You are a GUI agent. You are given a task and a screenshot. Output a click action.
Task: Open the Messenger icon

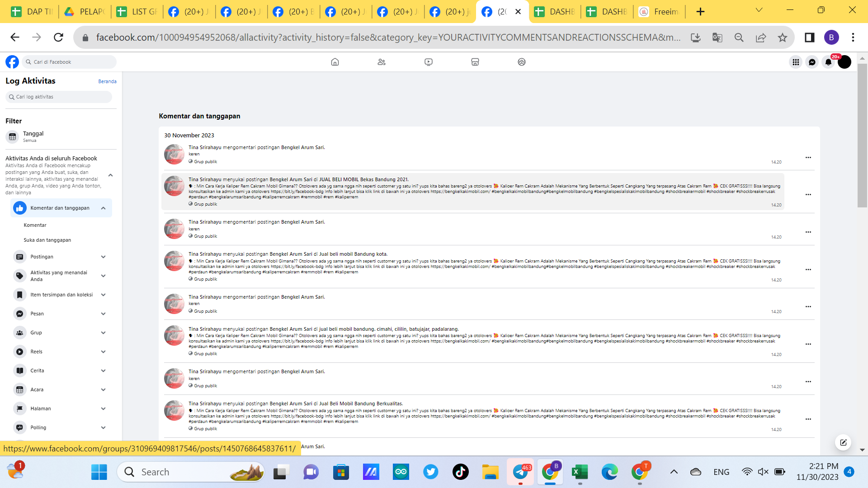pos(812,62)
